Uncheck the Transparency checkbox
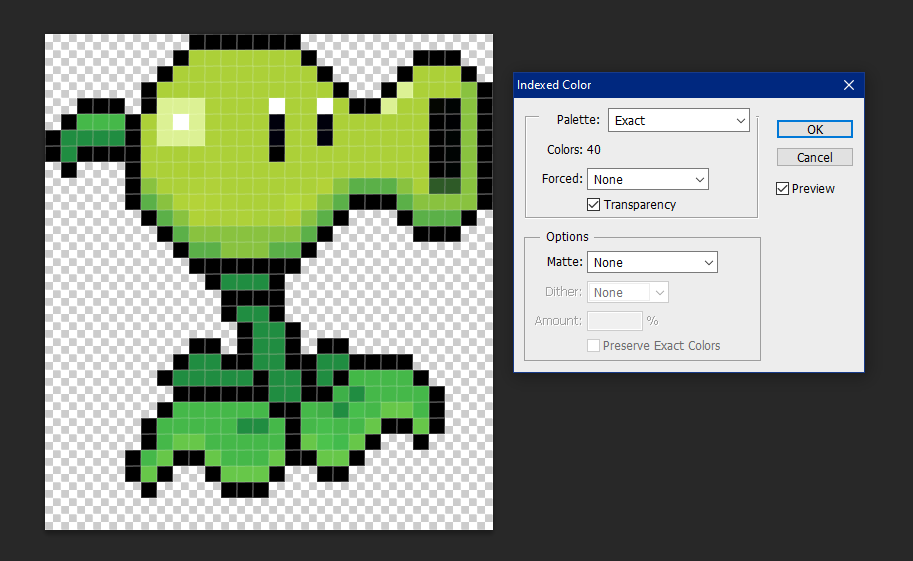Viewport: 913px width, 561px height. point(593,204)
